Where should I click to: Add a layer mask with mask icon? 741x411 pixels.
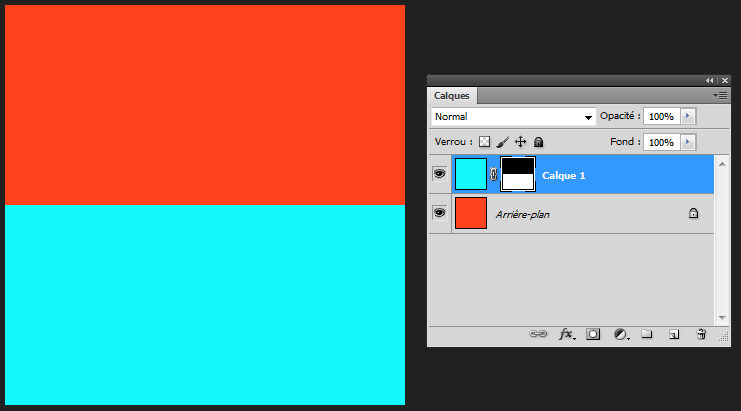click(593, 334)
